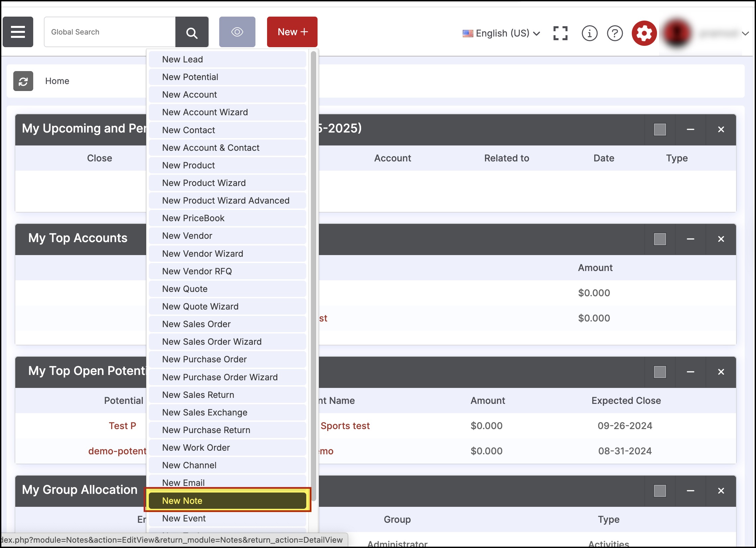Toggle the My Top Open Potentials checkbox

[659, 372]
